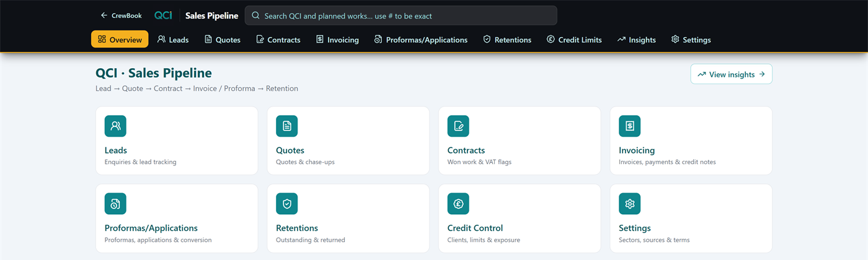Click the Credit Control pound-coin icon

(x=458, y=204)
